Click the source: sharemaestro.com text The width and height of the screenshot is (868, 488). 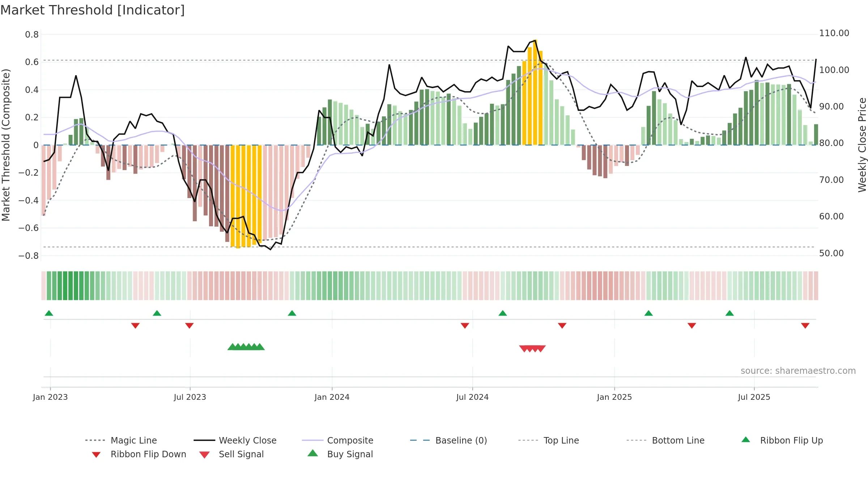798,371
